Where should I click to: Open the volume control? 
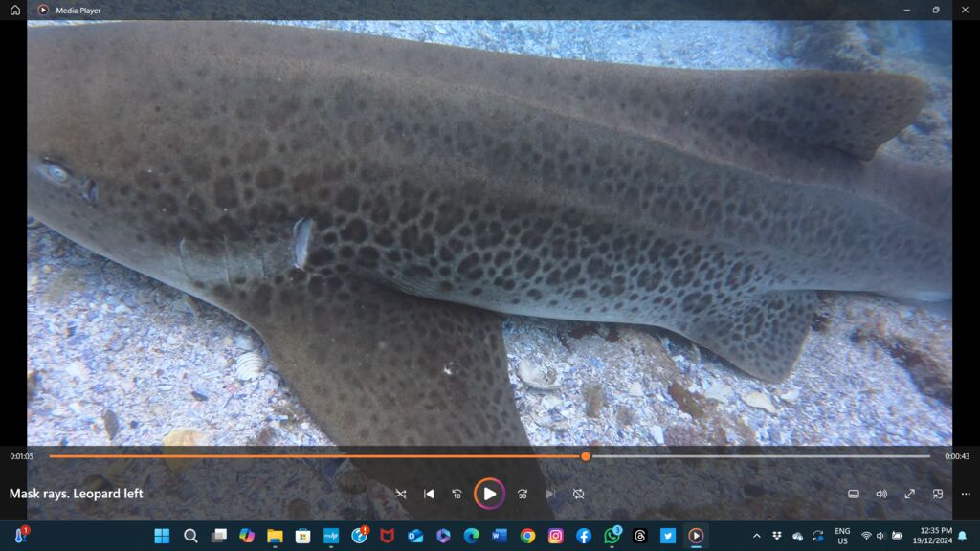880,495
